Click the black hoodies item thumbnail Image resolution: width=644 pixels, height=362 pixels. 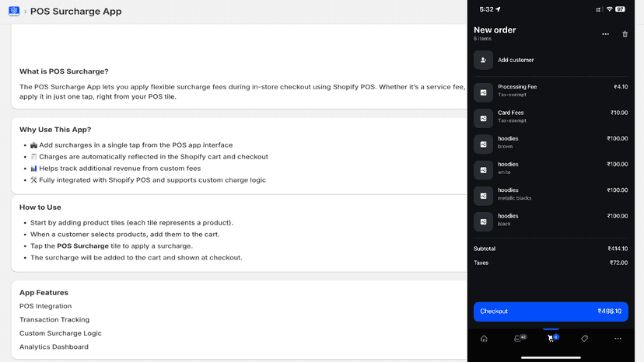coord(484,221)
